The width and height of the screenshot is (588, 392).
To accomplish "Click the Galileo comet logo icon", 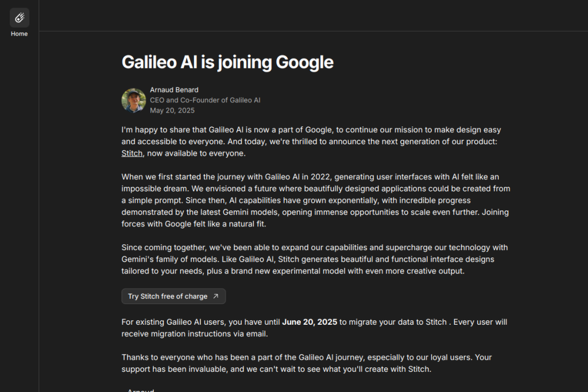I will [20, 18].
